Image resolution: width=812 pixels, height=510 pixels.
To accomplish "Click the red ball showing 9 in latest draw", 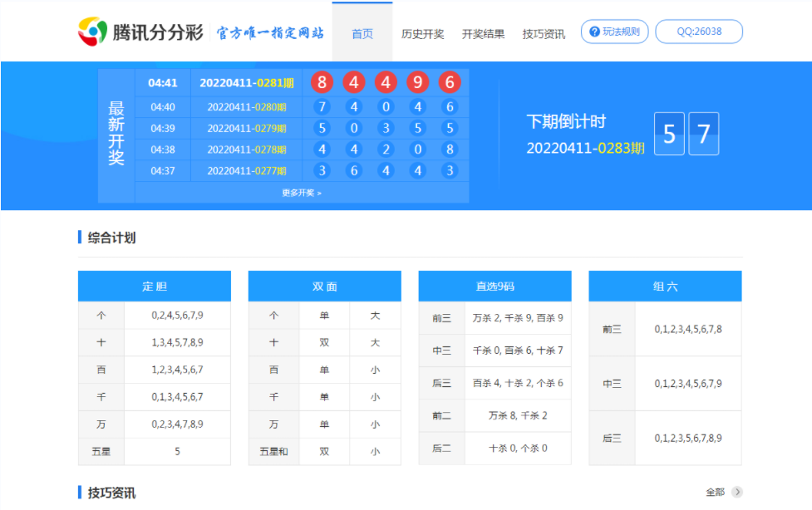I will (418, 81).
